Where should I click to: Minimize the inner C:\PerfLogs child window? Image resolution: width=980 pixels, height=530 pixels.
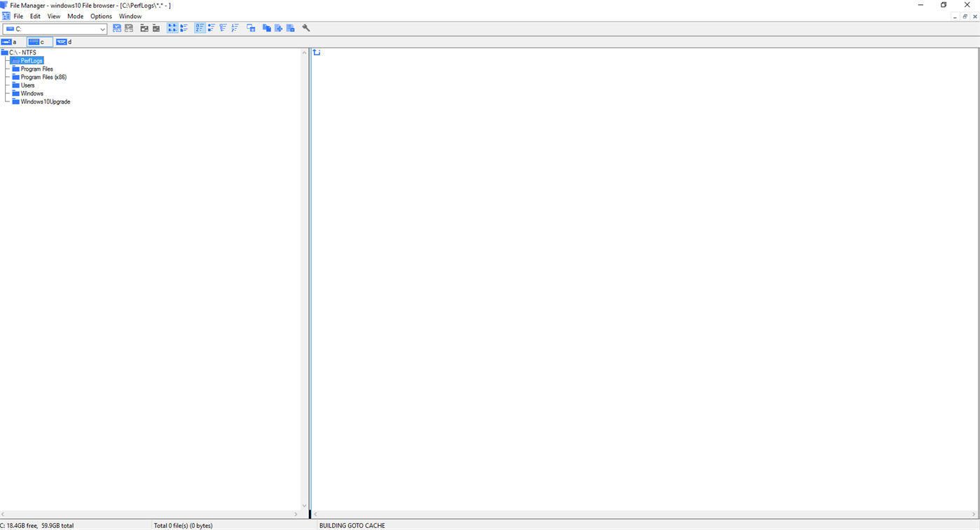(x=955, y=17)
